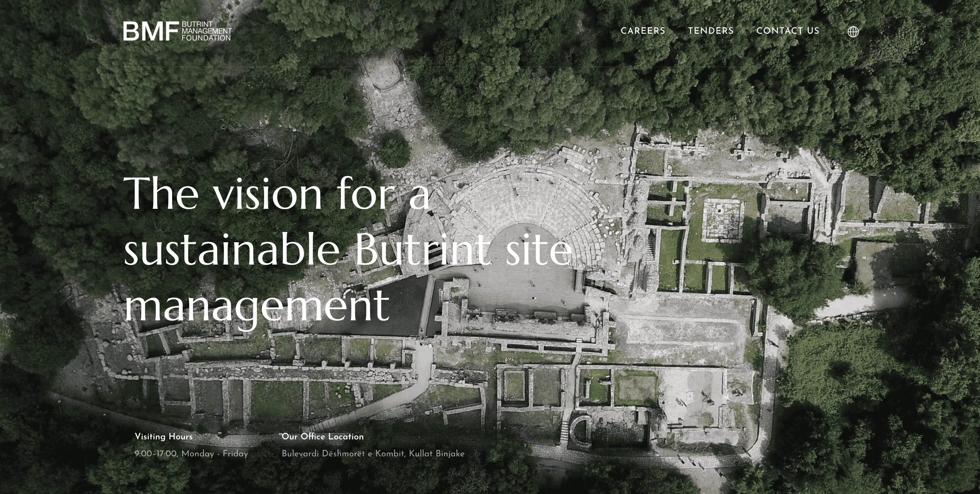This screenshot has height=494, width=980.
Task: Go to the Tenders menu item
Action: point(711,31)
